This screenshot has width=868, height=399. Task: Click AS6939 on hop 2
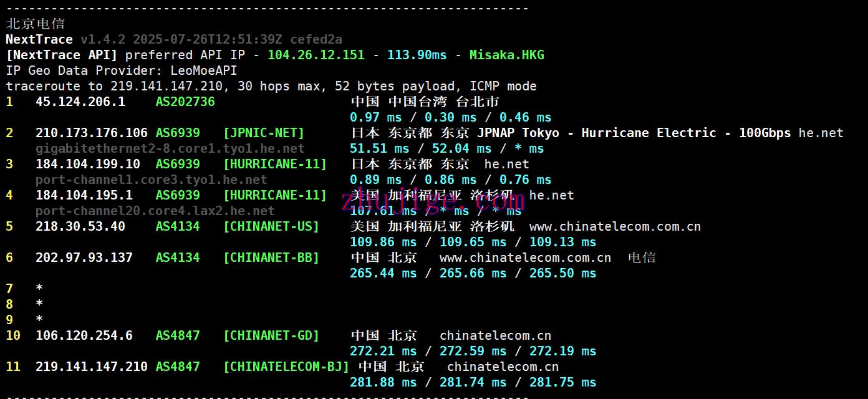(x=177, y=132)
